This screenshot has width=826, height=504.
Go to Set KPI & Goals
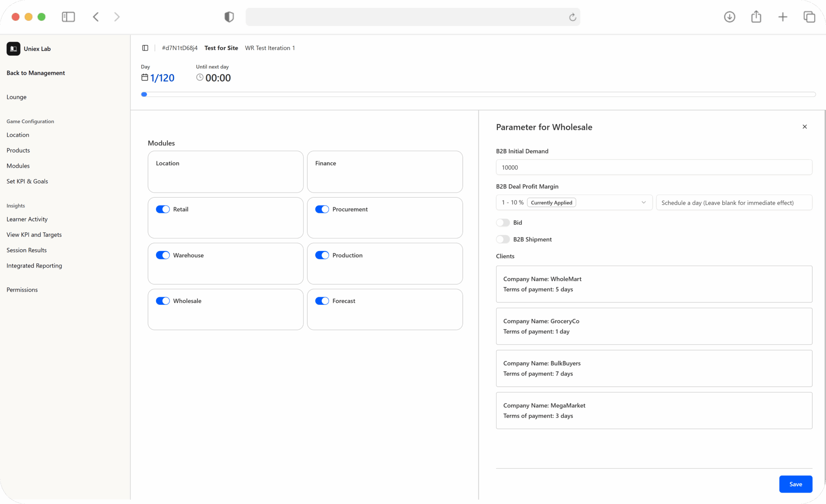(27, 181)
